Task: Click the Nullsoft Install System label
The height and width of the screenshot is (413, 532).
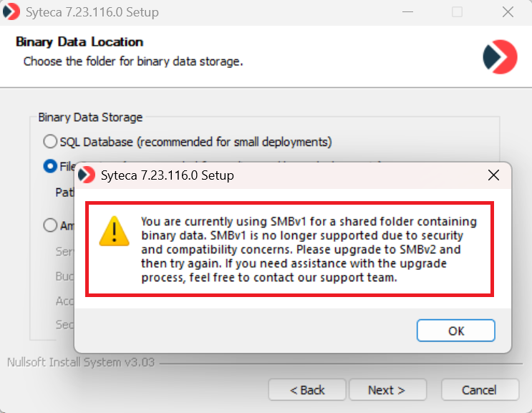Action: click(x=80, y=362)
